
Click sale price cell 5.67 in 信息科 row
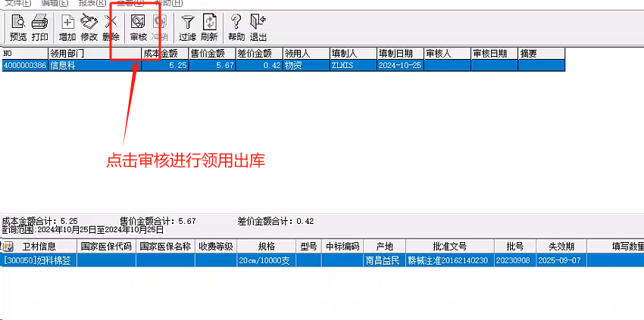coord(212,65)
